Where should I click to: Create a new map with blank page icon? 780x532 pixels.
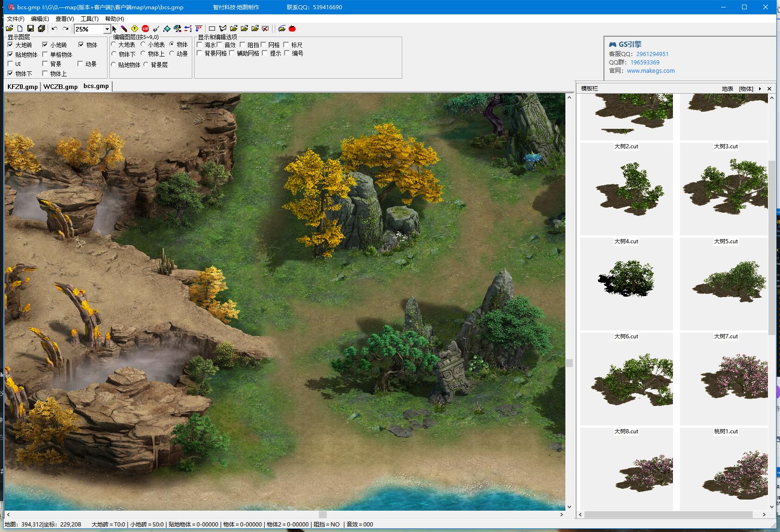[x=20, y=29]
